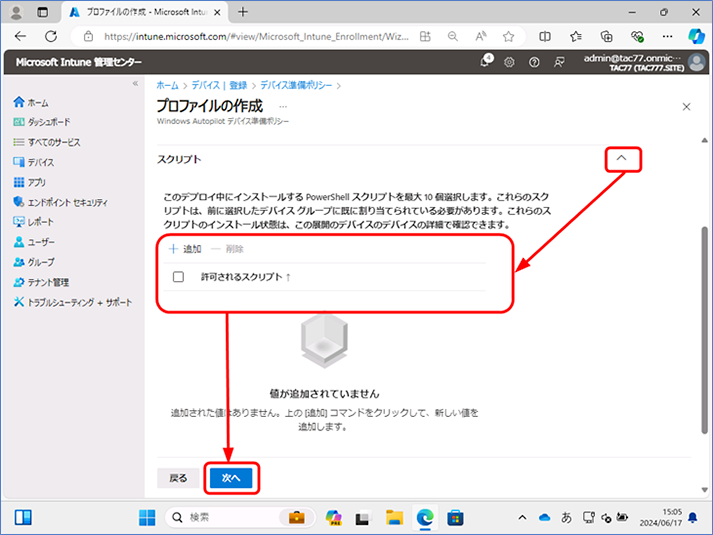This screenshot has width=713, height=535.
Task: Toggle Read aloud in address bar
Action: pyautogui.click(x=481, y=37)
